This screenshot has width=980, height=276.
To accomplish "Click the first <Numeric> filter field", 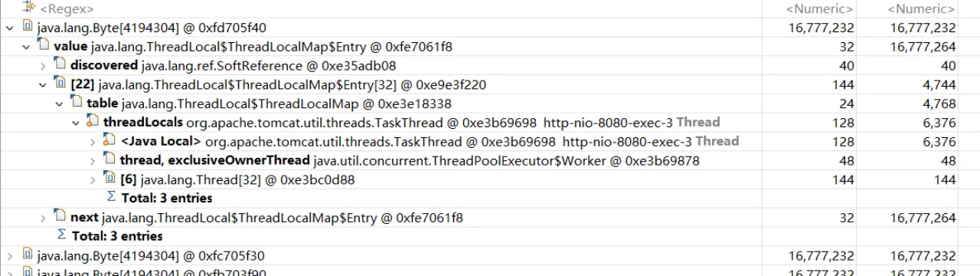I will point(808,9).
